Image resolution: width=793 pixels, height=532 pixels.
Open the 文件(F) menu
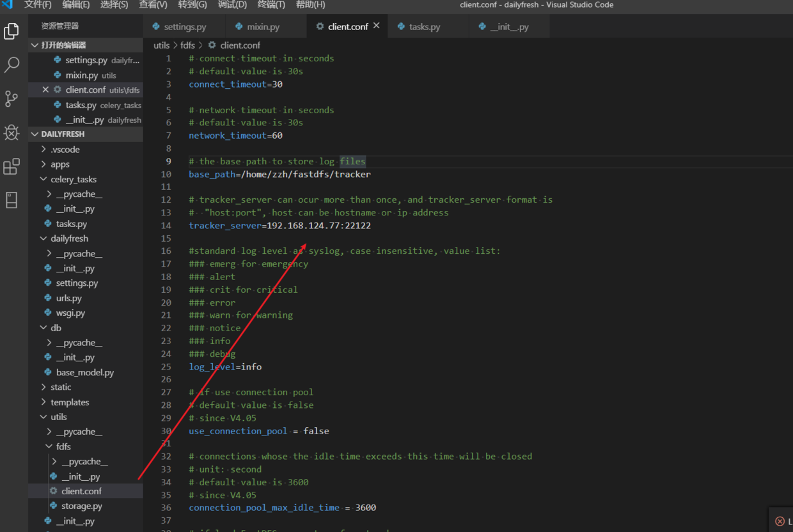(x=38, y=4)
